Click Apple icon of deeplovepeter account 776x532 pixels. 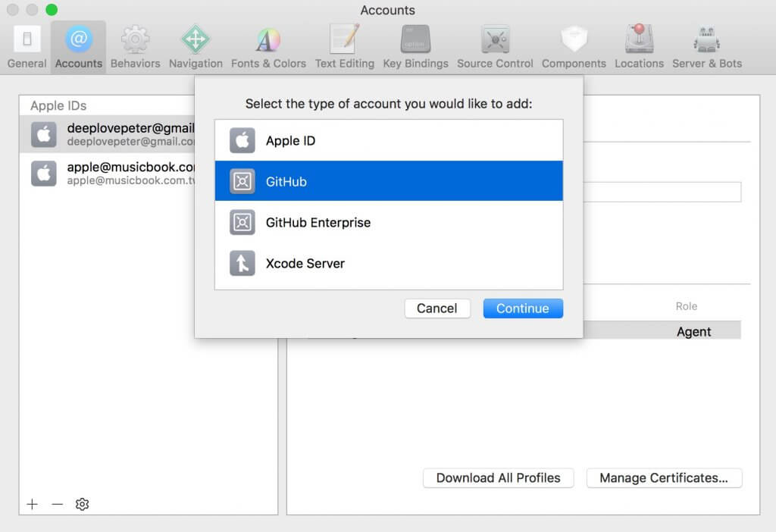pos(43,134)
